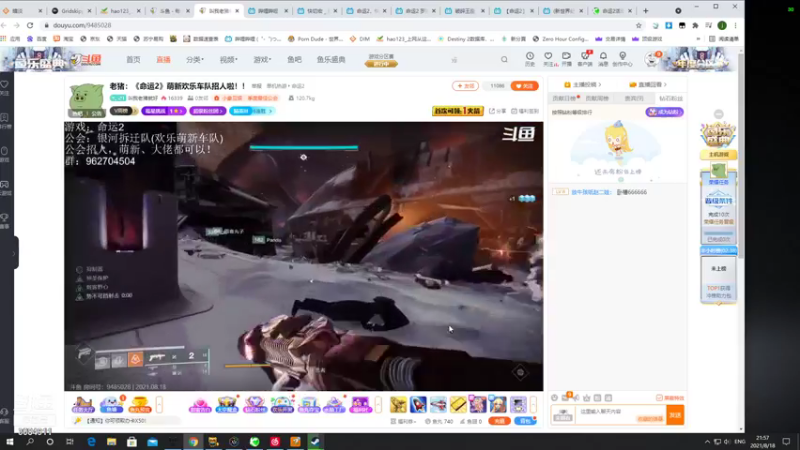Image resolution: width=800 pixels, height=450 pixels.
Task: Send the rocket gift
Action: tap(418, 405)
